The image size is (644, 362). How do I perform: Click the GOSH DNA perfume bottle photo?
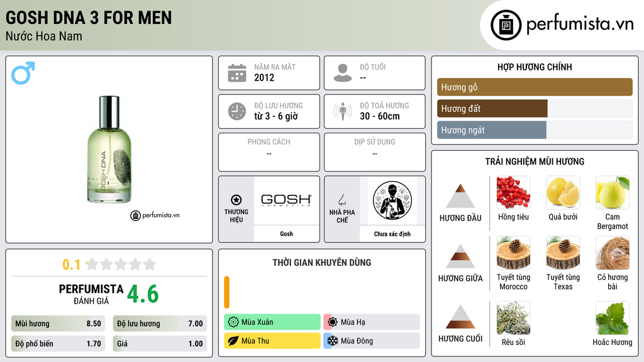click(109, 150)
